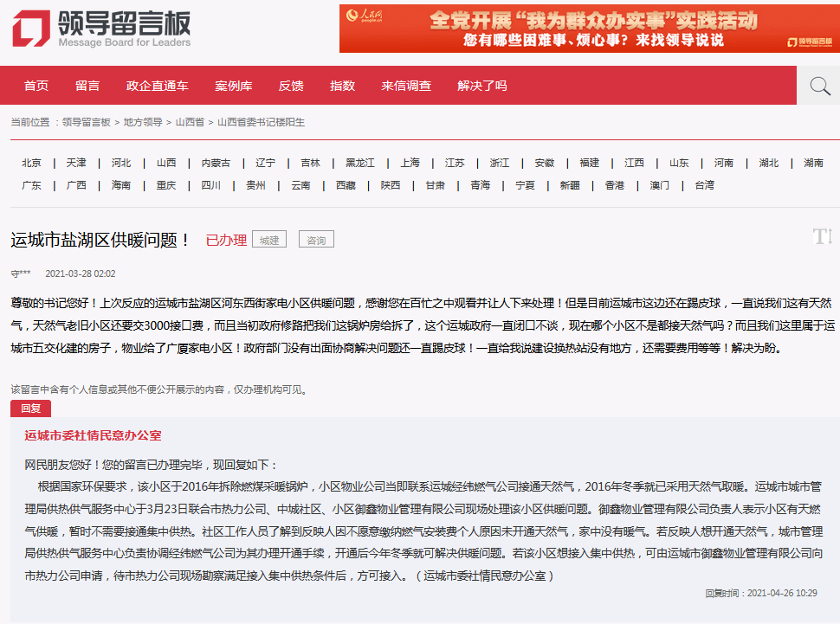Choose 北京 from the province list
The width and height of the screenshot is (840, 624).
click(x=31, y=163)
